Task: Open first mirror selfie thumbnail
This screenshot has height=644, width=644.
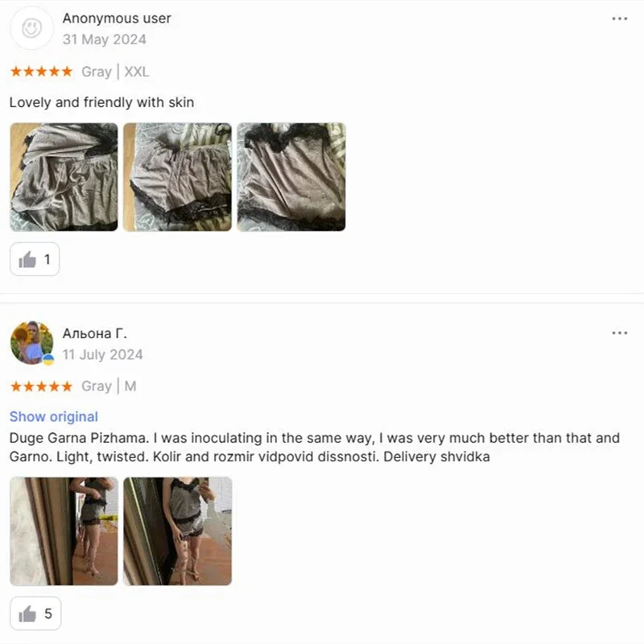Action: 64,531
